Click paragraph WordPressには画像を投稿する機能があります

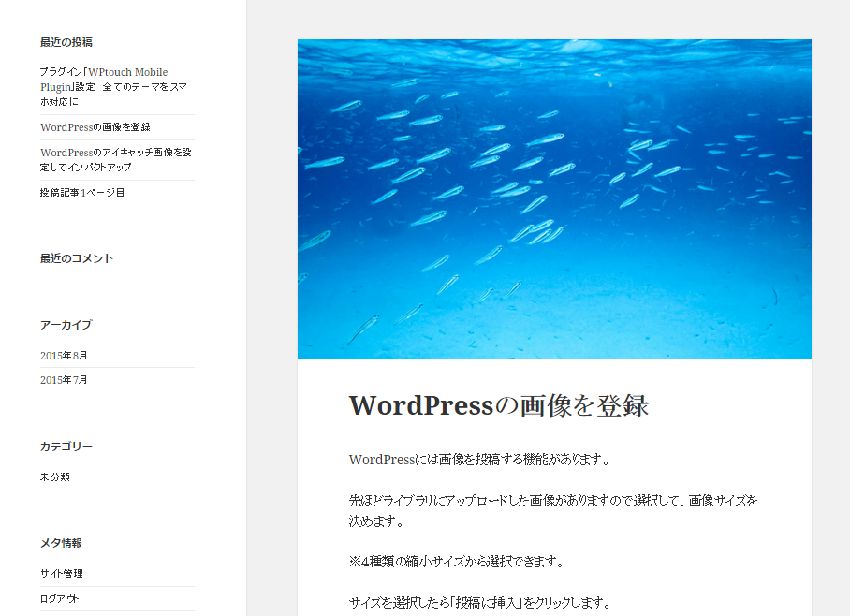[479, 460]
